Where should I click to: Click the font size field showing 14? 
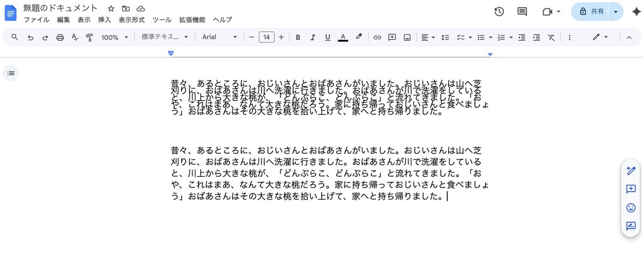(266, 38)
